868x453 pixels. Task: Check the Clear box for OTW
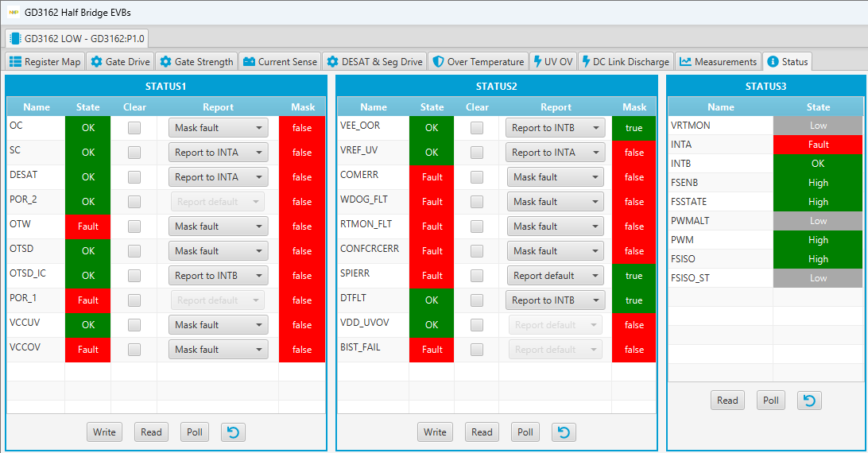[x=134, y=226]
